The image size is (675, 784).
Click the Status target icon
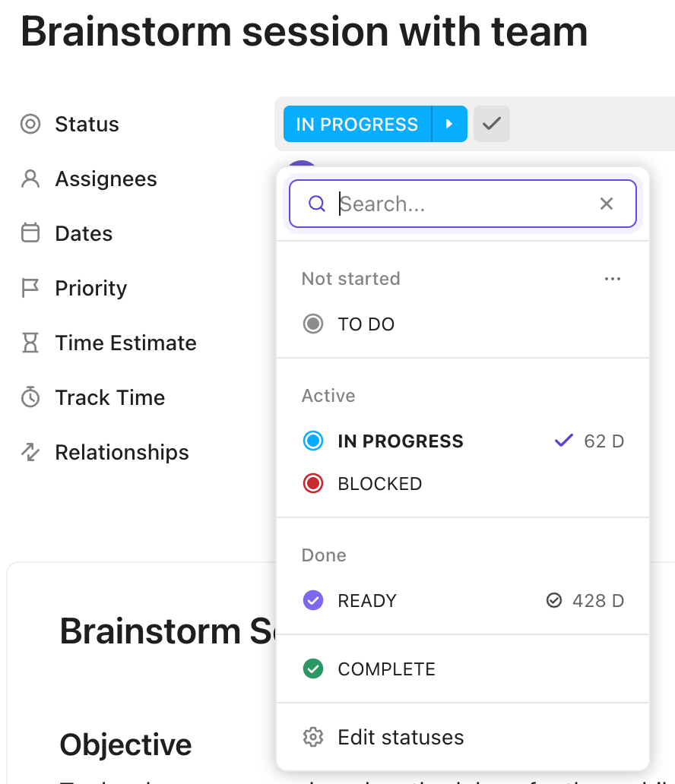(30, 124)
